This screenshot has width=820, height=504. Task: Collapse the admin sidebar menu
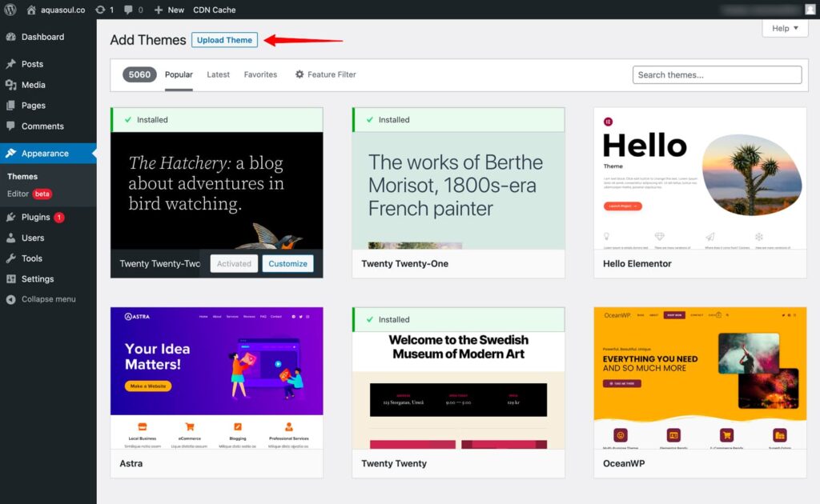tap(48, 299)
